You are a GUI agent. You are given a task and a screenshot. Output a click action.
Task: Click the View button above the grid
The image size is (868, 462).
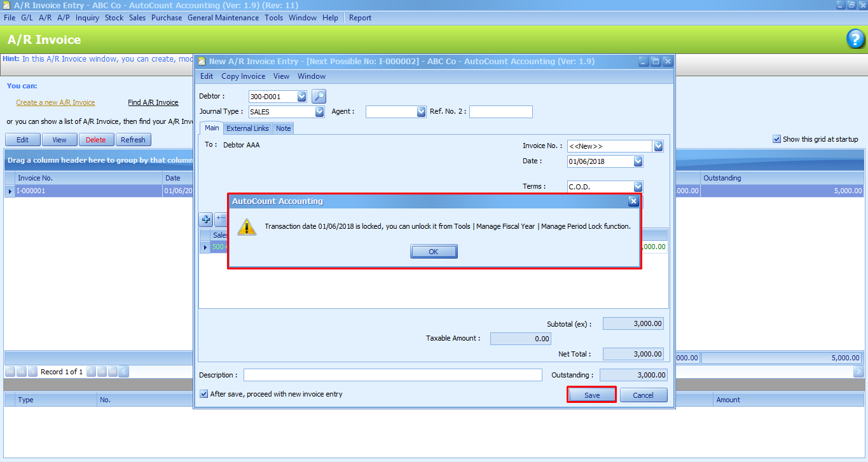coord(59,140)
